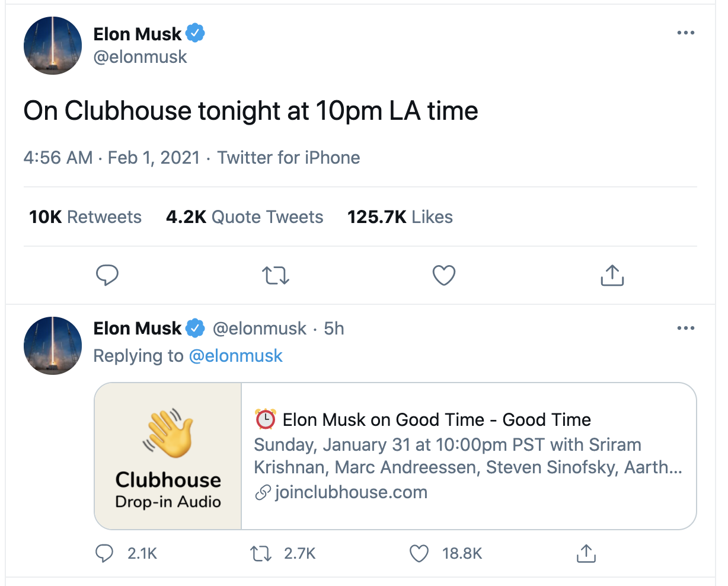728x586 pixels.
Task: Click @elonmusk link in Replying to
Action: (235, 356)
